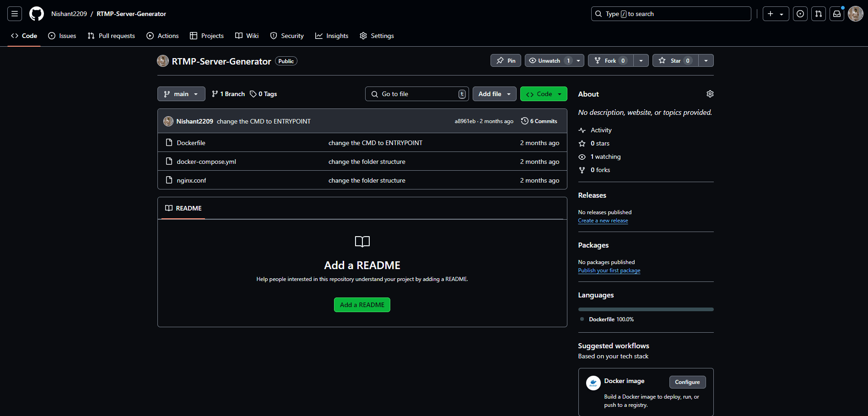Screen dimensions: 868x416
Task: Open the Insights tab
Action: point(332,36)
